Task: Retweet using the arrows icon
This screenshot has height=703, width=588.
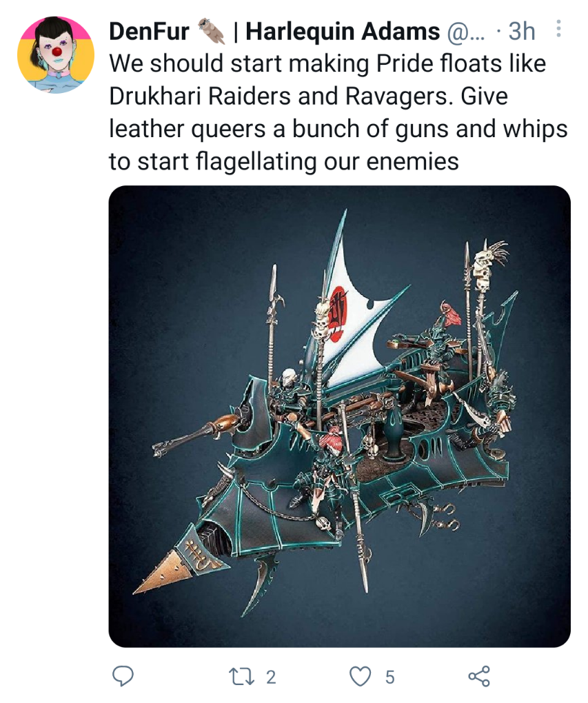Action: (241, 677)
